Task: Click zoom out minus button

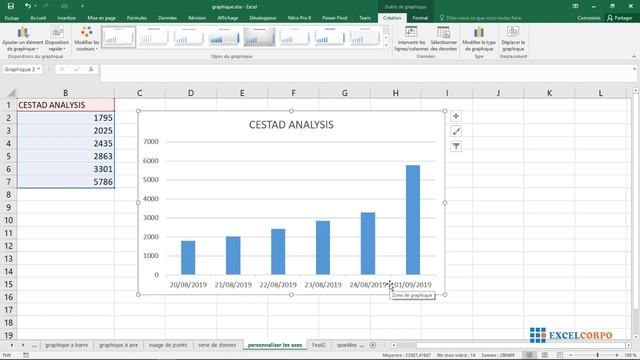Action: (571, 356)
